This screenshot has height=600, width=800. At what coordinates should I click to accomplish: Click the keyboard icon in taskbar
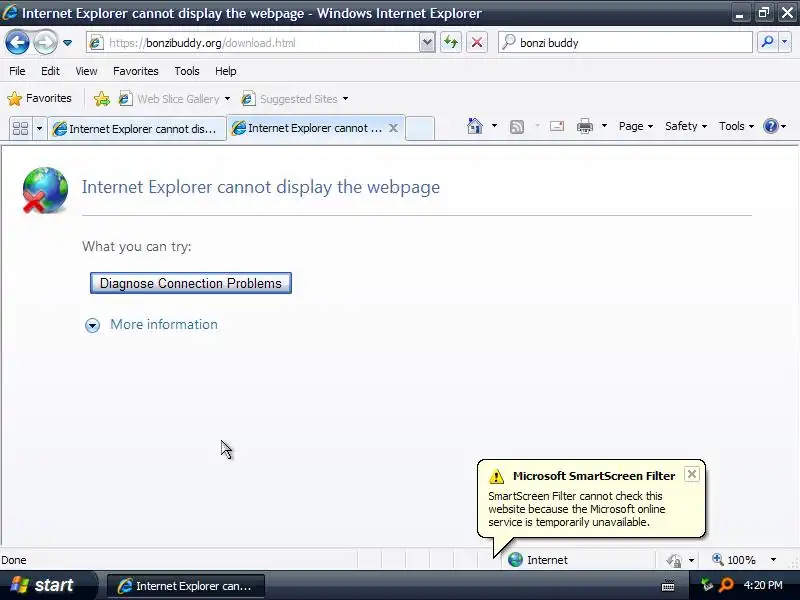coord(668,586)
